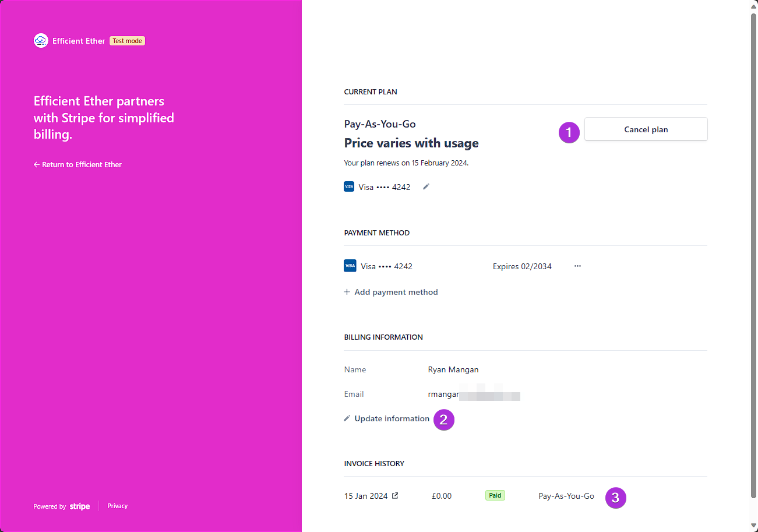Click the vertical page scrollbar
This screenshot has width=758, height=532.
tap(752, 256)
